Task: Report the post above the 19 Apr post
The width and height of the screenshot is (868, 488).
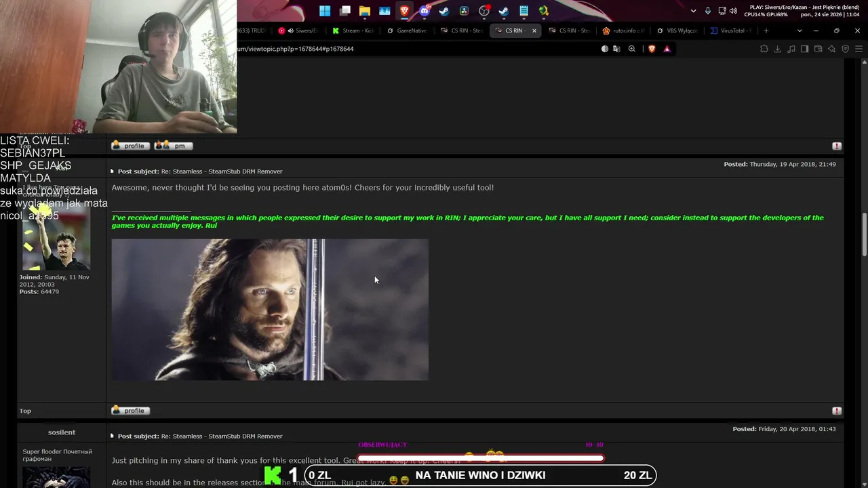Action: pyautogui.click(x=837, y=146)
